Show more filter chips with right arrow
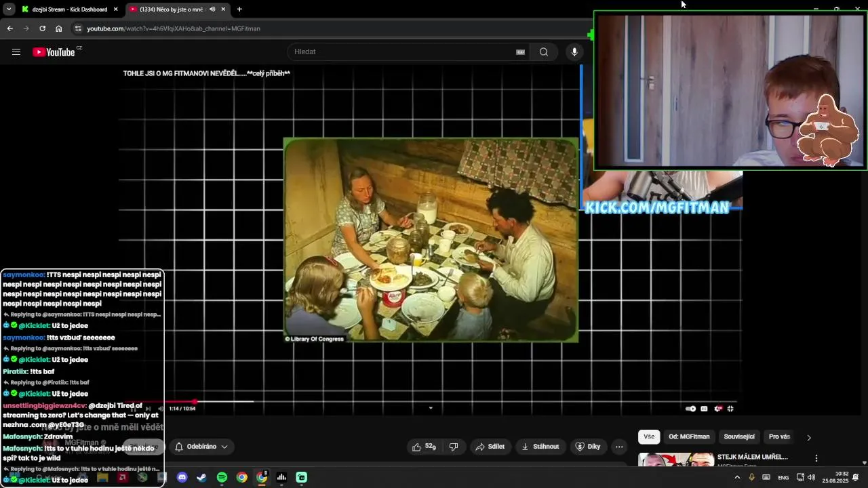 click(808, 438)
